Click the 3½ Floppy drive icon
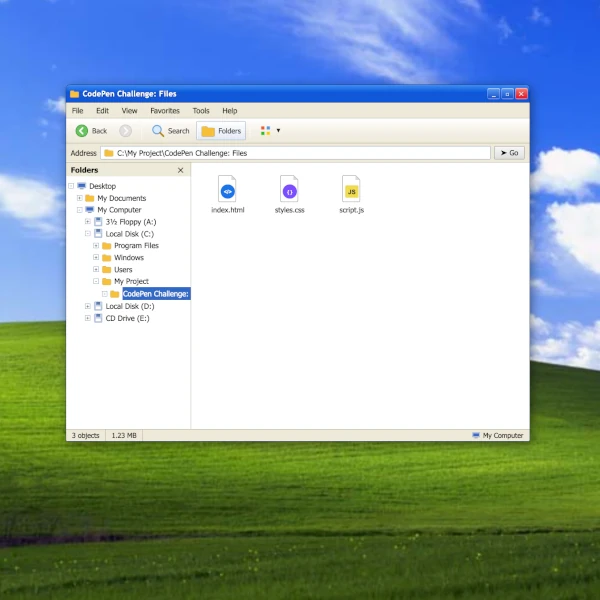Screen dimensions: 600x600 click(x=98, y=222)
